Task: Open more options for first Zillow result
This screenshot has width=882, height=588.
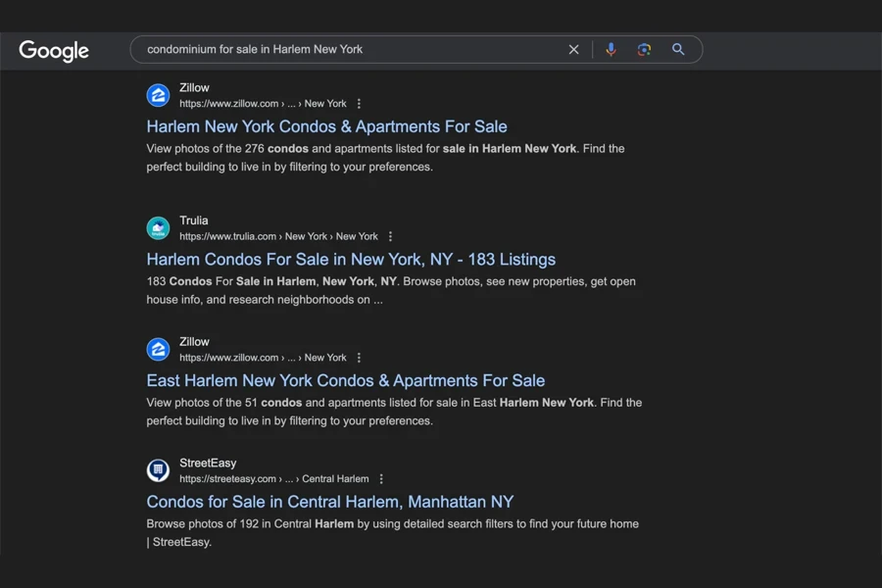Action: [x=359, y=104]
